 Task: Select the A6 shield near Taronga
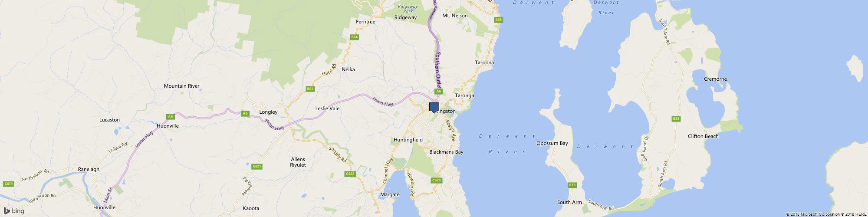(439, 92)
